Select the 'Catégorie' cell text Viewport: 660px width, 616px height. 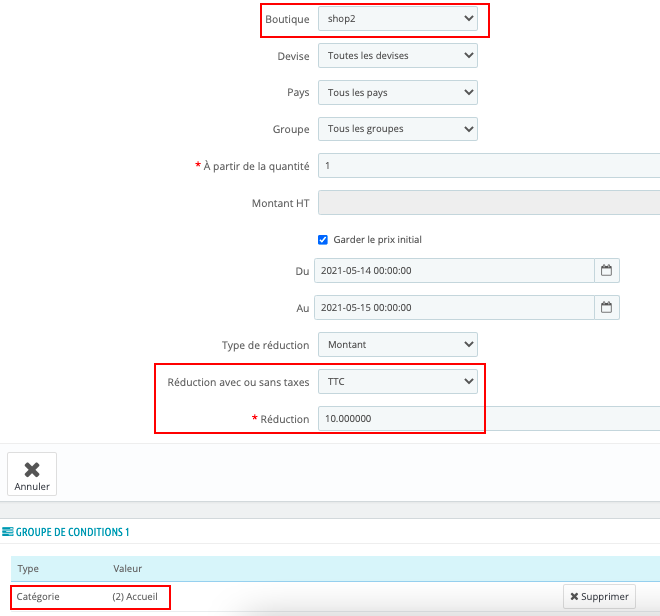[x=38, y=597]
